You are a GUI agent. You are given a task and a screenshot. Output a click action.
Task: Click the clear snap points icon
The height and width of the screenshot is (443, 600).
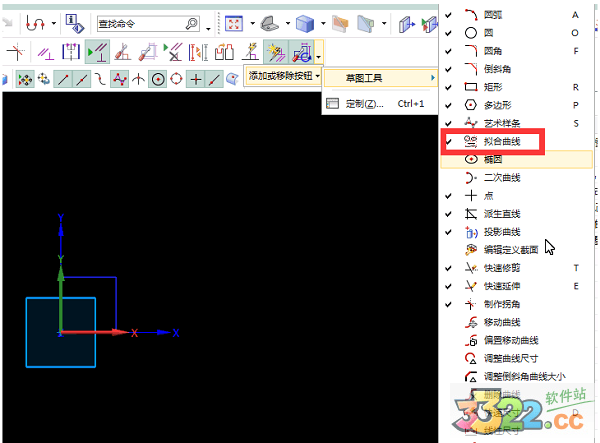pyautogui.click(x=44, y=79)
